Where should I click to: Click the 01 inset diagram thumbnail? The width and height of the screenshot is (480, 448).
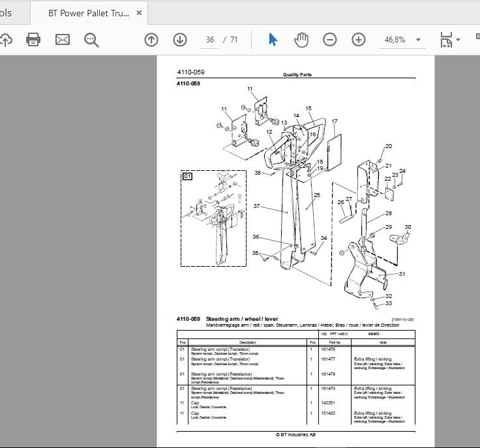click(x=213, y=218)
